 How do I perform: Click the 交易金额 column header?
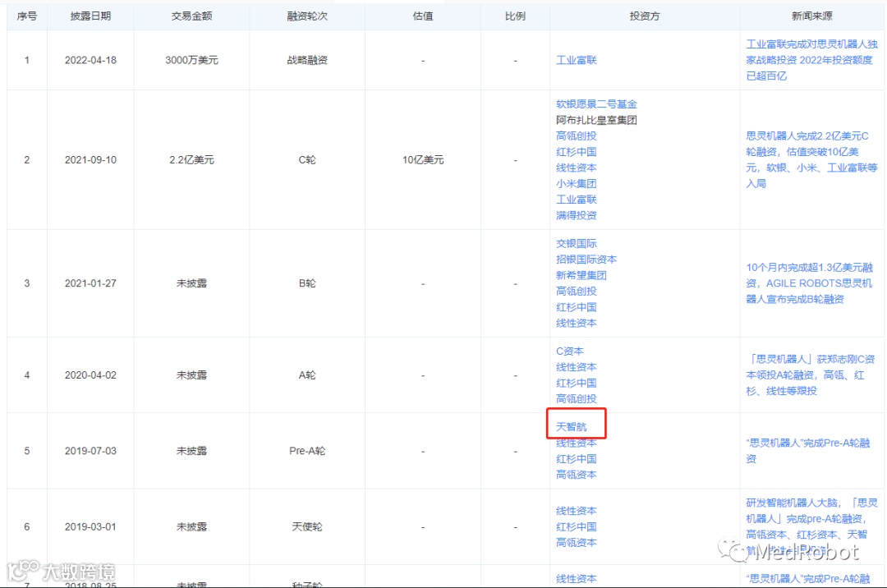[x=191, y=16]
